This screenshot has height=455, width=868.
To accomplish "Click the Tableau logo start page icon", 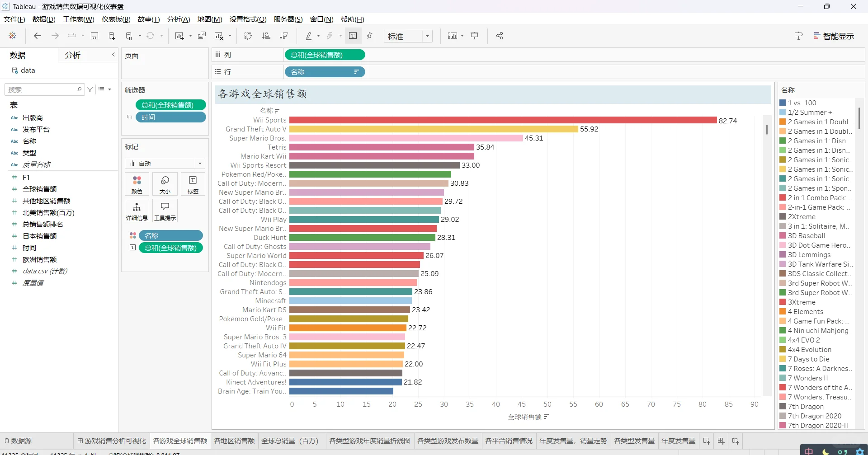I will 13,36.
